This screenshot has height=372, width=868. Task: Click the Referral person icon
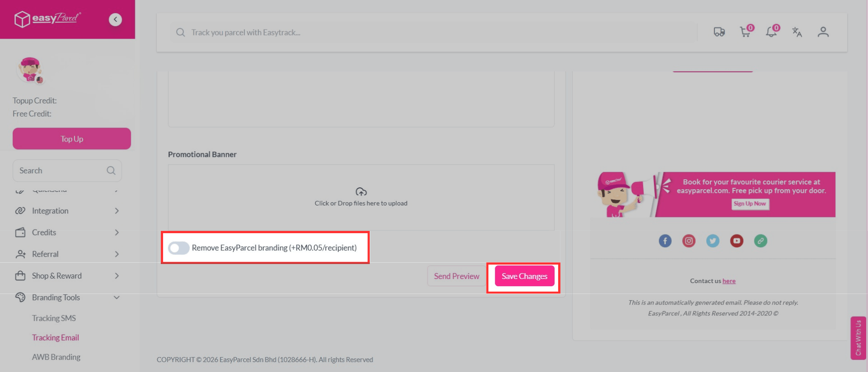pyautogui.click(x=20, y=254)
